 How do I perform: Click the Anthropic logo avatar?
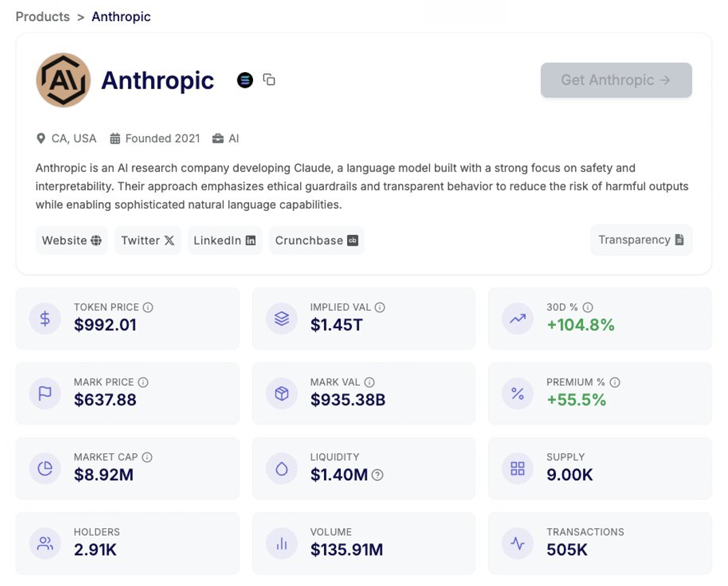click(x=63, y=80)
